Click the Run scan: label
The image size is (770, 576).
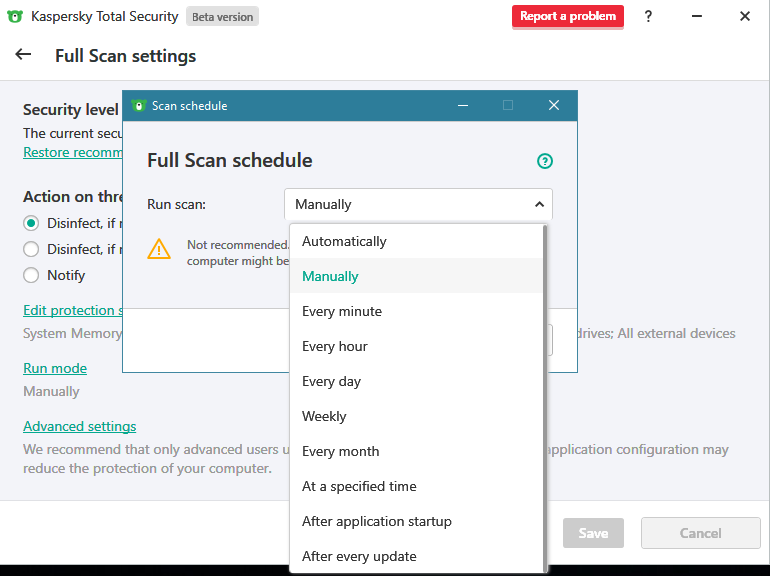point(176,204)
